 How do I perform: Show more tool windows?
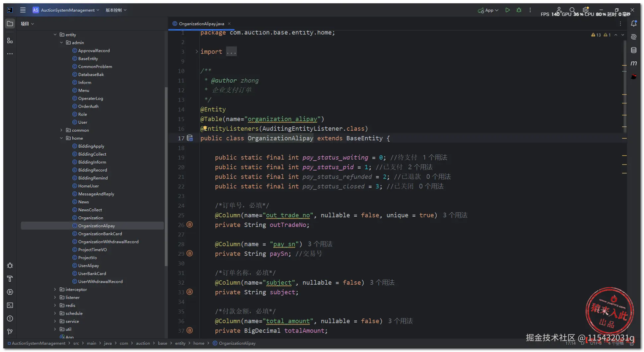[x=10, y=53]
